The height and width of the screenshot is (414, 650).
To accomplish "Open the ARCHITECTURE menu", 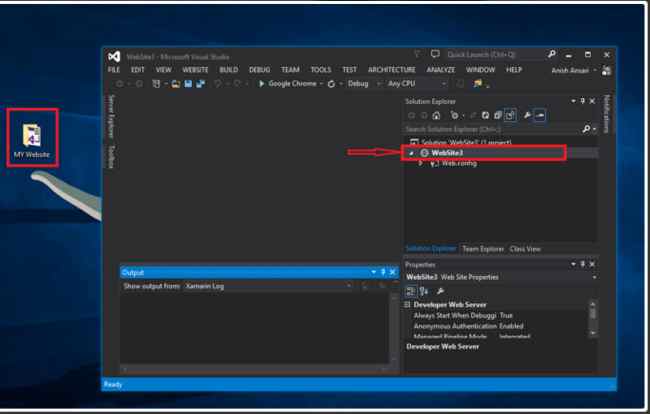I will tap(392, 70).
